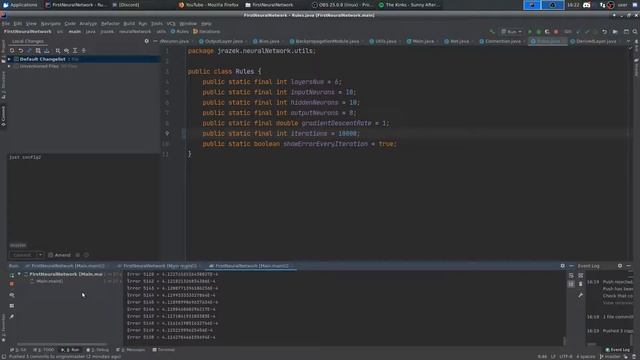Click the trash clear icon right of console
The image size is (640, 360).
pyautogui.click(x=580, y=284)
